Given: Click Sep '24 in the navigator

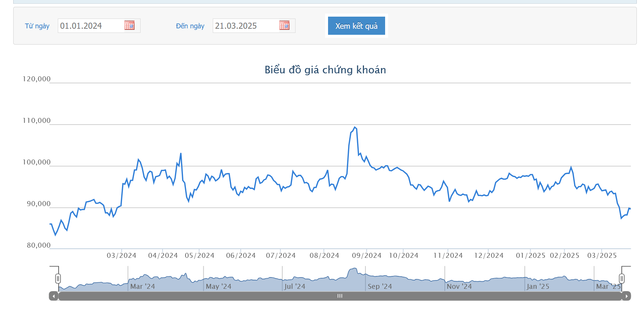Looking at the screenshot, I should click(380, 287).
